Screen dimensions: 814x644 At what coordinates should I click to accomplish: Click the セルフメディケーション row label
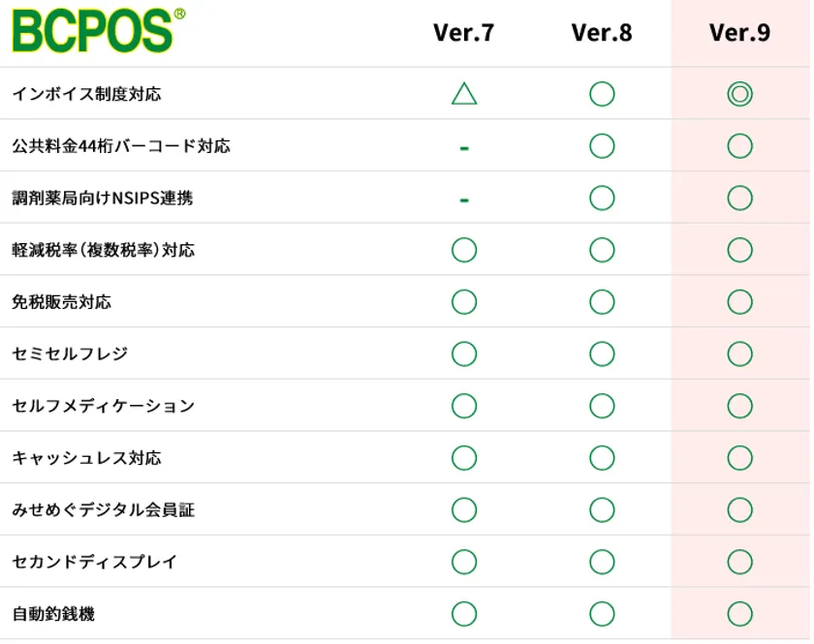pos(103,406)
